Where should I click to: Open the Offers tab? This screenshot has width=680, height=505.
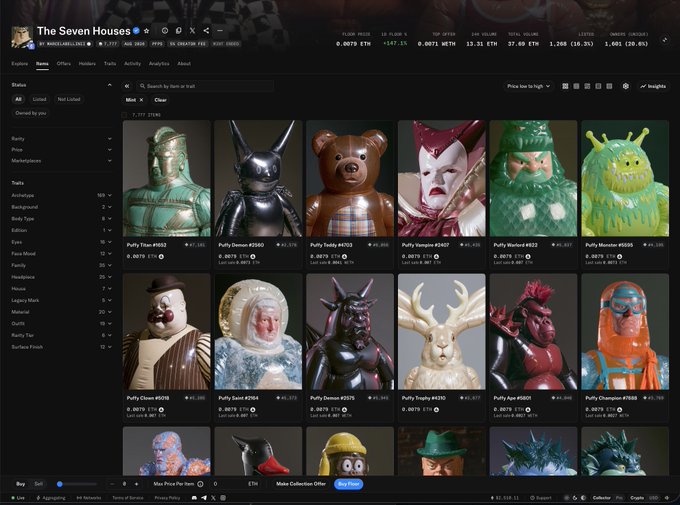pyautogui.click(x=63, y=63)
